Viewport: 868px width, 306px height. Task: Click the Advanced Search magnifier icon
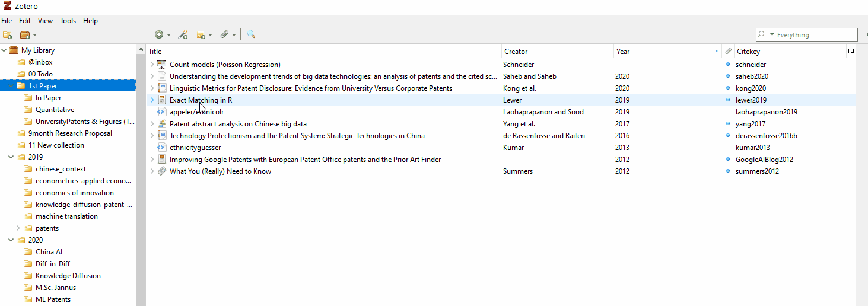252,35
